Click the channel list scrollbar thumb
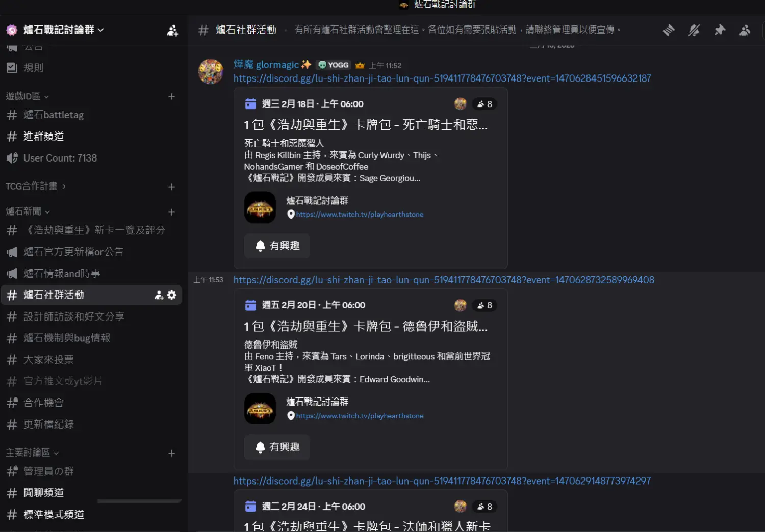 click(139, 501)
